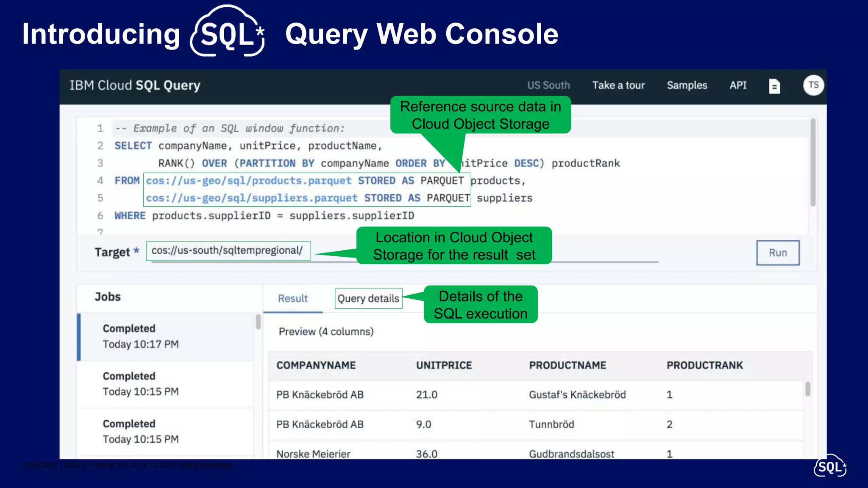
Task: Click the PRODUCTNAME column header
Action: tap(568, 366)
